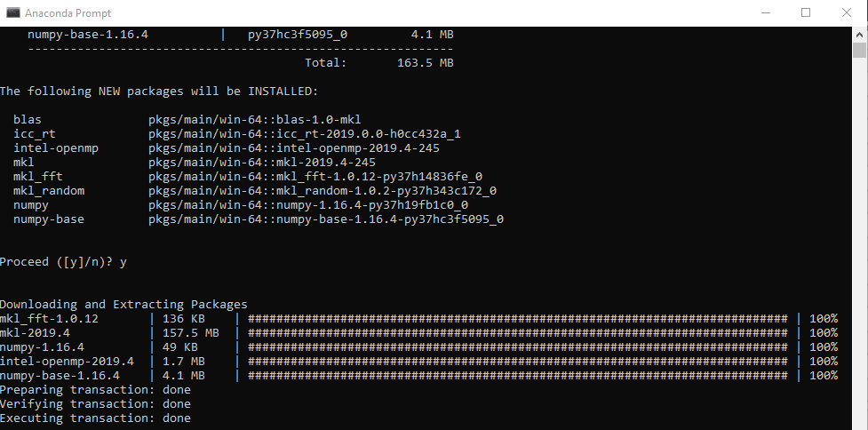Click 'numpy-base-1.16.4' download row name
The width and height of the screenshot is (868, 430).
(60, 376)
